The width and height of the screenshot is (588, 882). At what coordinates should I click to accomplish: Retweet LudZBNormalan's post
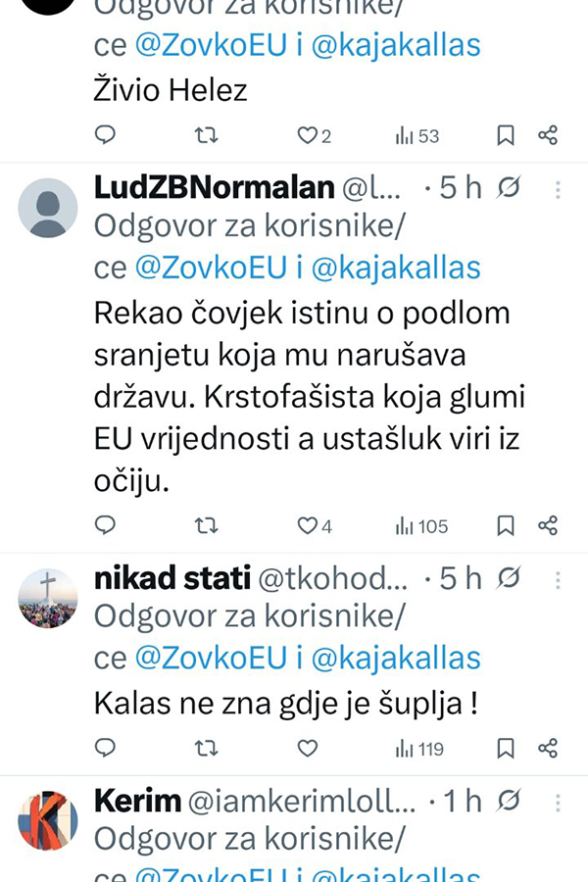(x=207, y=526)
